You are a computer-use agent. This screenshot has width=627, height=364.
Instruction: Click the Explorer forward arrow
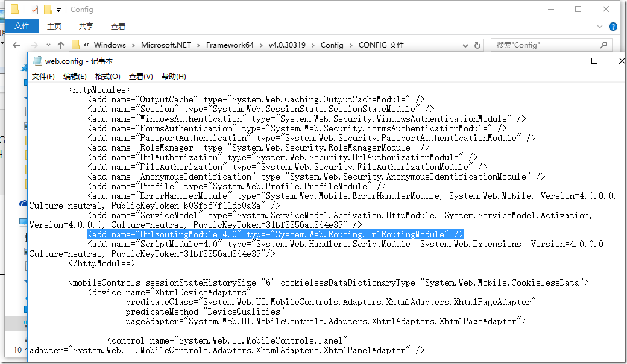pyautogui.click(x=33, y=45)
